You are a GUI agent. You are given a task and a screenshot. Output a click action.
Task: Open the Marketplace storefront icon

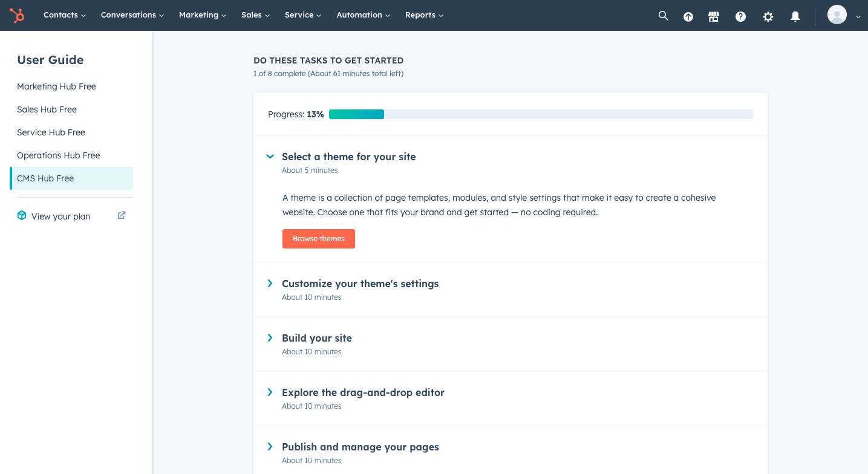(x=714, y=16)
